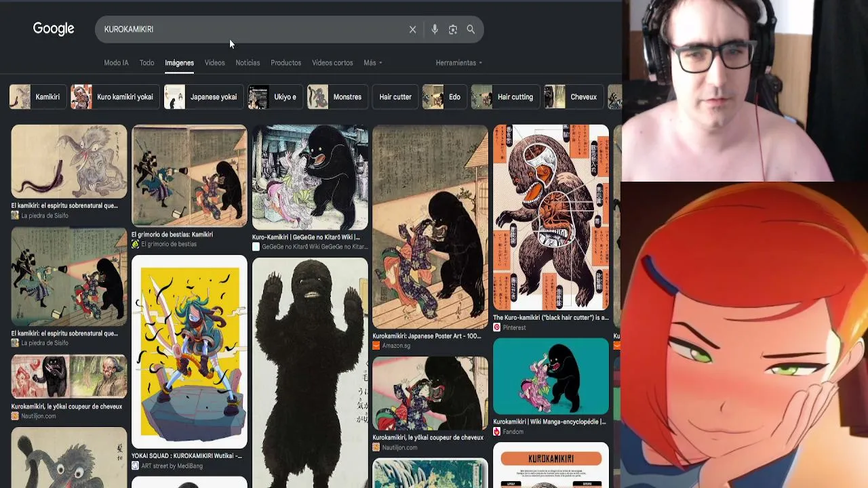Clear the search box with the X icon
This screenshot has width=868, height=488.
click(412, 29)
